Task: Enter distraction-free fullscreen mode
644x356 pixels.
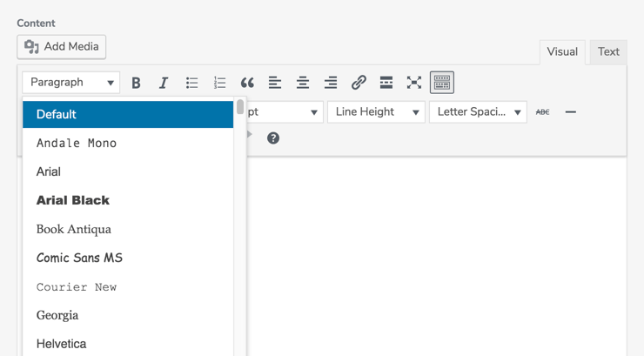Action: click(x=414, y=83)
